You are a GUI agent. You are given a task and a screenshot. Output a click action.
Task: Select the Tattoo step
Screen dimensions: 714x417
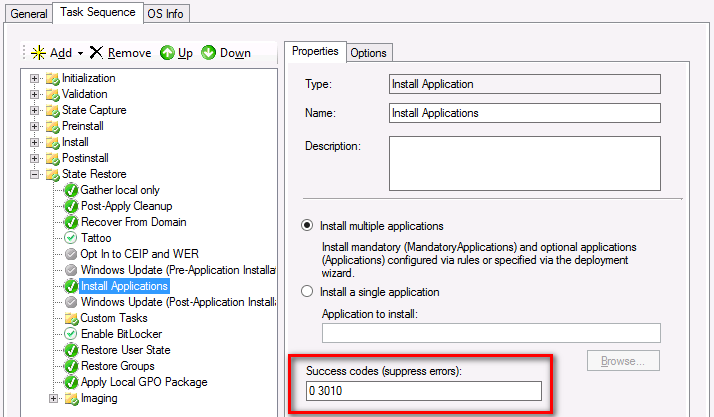tap(96, 238)
